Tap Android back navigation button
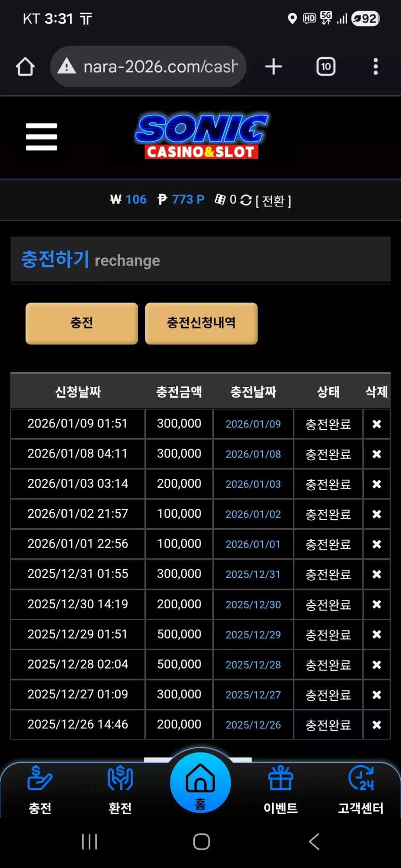The height and width of the screenshot is (868, 401). (x=314, y=842)
